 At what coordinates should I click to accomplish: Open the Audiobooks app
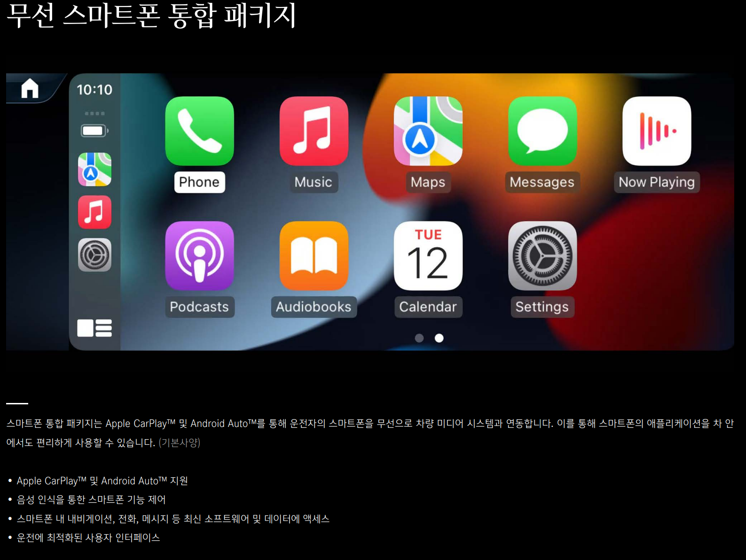314,256
